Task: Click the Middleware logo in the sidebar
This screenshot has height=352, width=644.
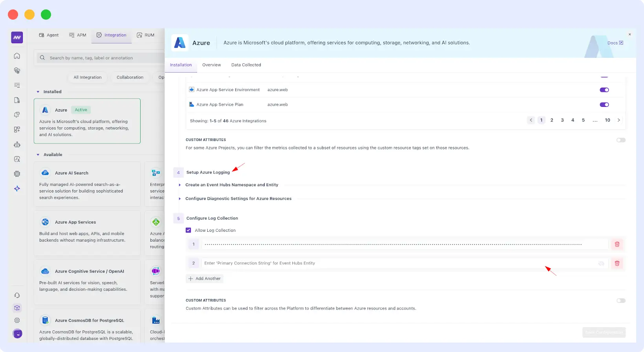Action: 17,37
